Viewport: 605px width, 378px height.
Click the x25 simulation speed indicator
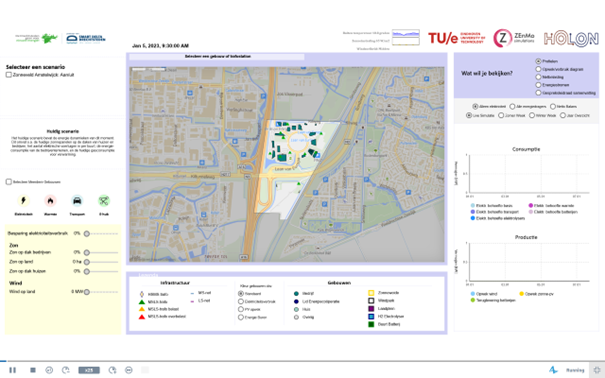[x=89, y=370]
